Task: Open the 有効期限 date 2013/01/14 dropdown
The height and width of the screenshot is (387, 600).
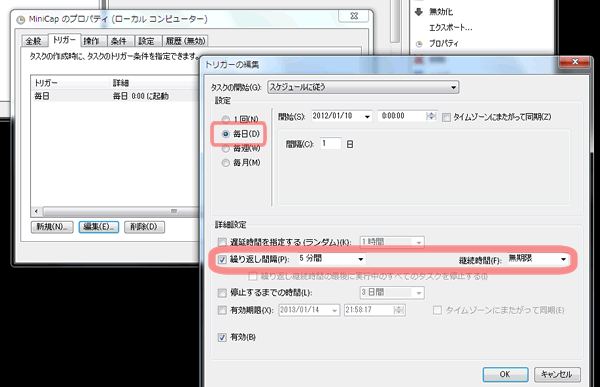Action: tap(334, 310)
